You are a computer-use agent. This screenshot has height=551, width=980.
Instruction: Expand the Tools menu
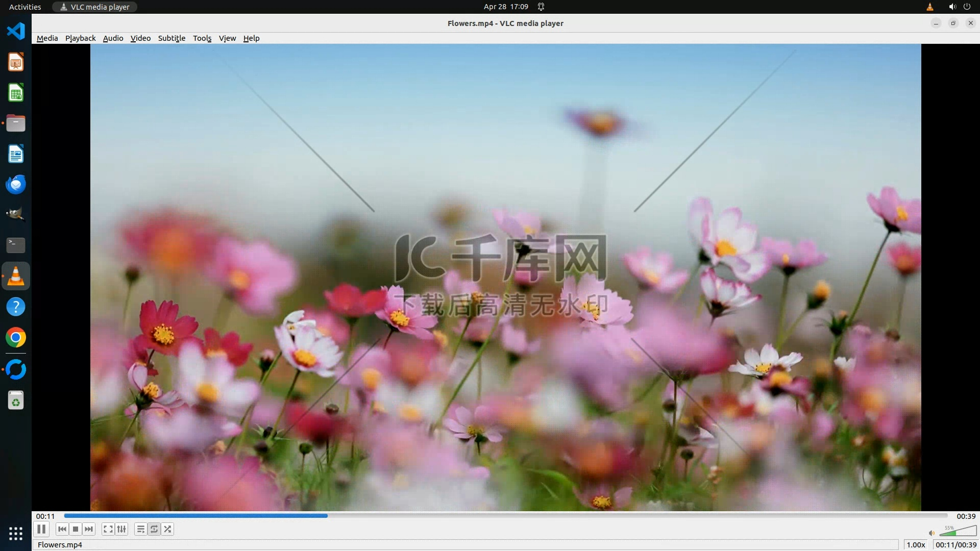click(x=202, y=38)
